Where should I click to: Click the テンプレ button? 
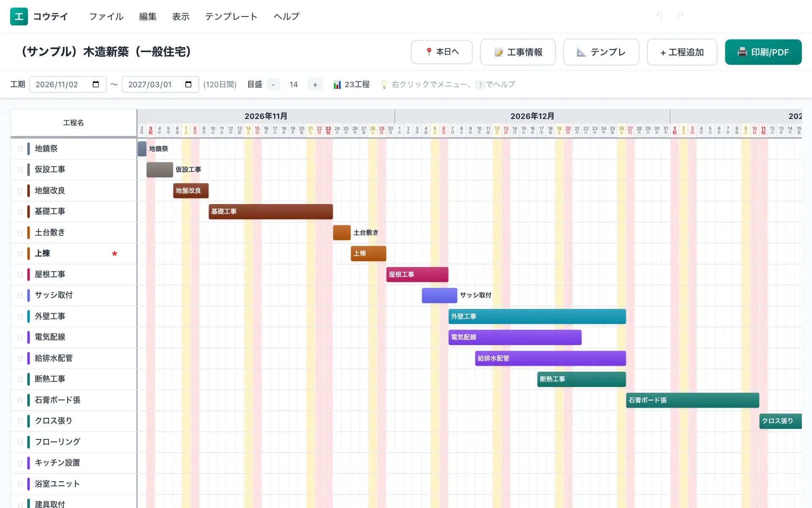(x=601, y=52)
